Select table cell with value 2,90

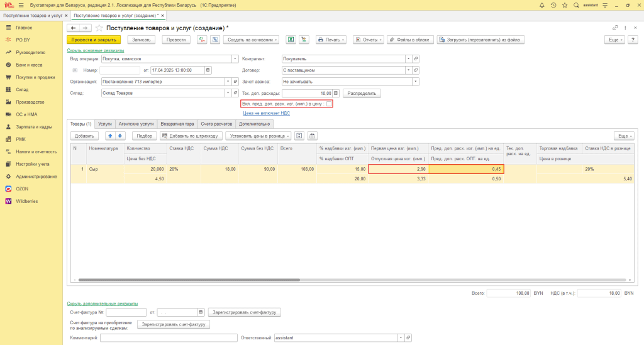[x=398, y=169]
